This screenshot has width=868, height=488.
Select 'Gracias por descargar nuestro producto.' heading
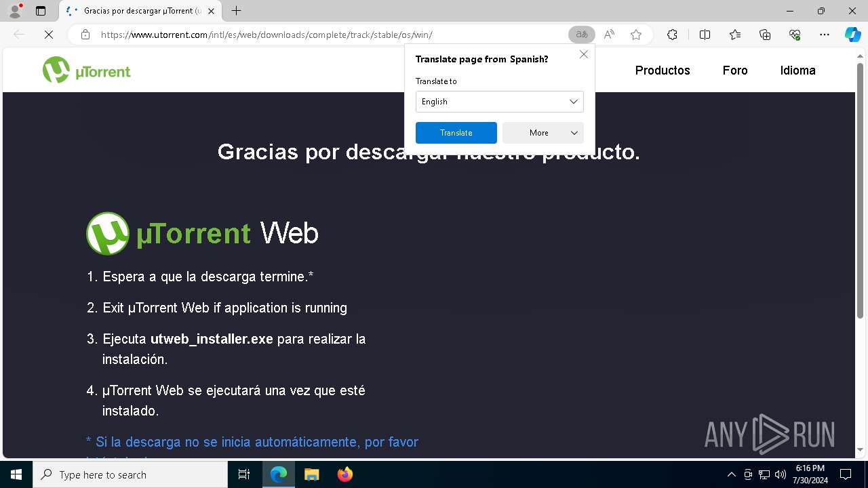coord(429,152)
